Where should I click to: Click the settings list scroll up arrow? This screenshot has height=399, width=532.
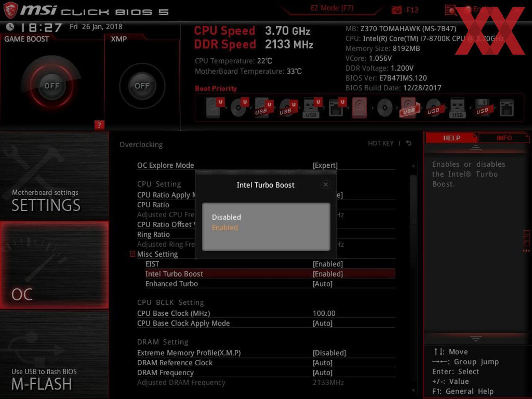point(413,166)
